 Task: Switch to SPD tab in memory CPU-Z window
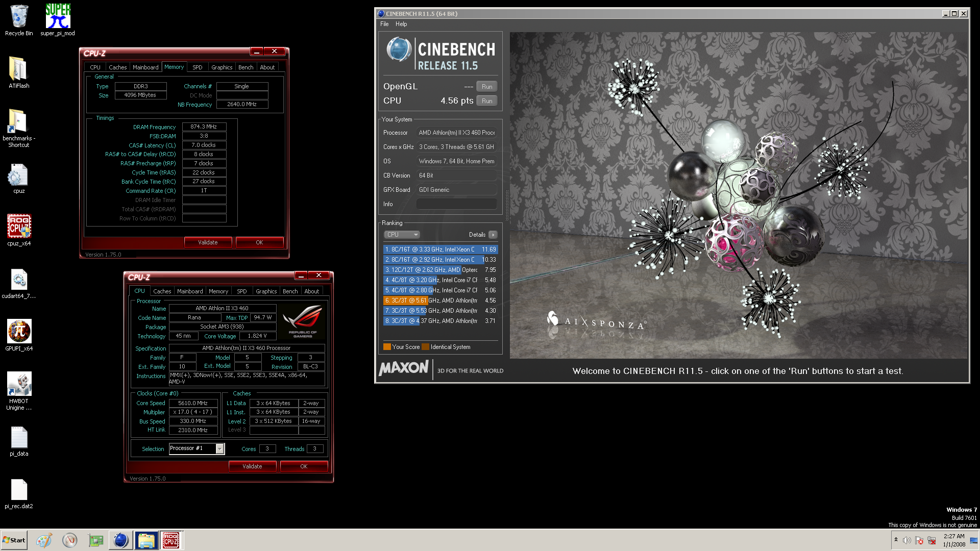pyautogui.click(x=198, y=67)
